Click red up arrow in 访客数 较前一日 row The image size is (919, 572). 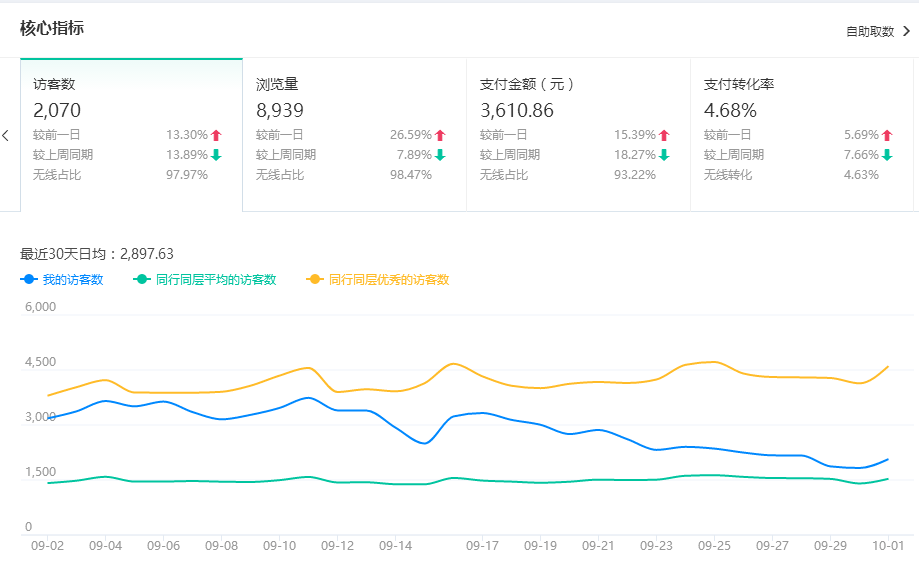[x=216, y=135]
